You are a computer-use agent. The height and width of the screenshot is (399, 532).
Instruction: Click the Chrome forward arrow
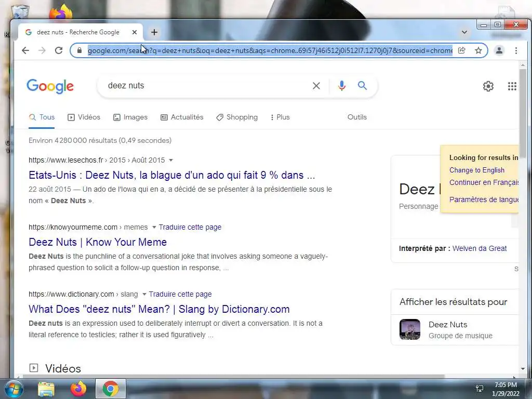[x=42, y=50]
